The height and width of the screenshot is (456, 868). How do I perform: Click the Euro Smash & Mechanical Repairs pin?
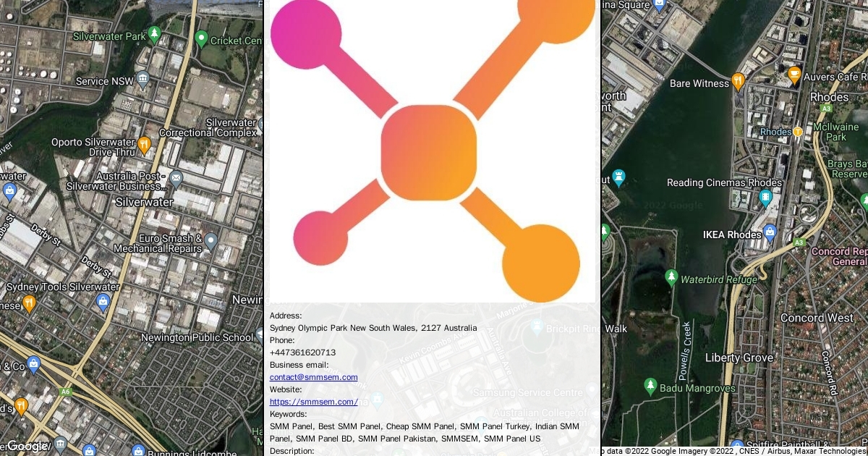[210, 241]
